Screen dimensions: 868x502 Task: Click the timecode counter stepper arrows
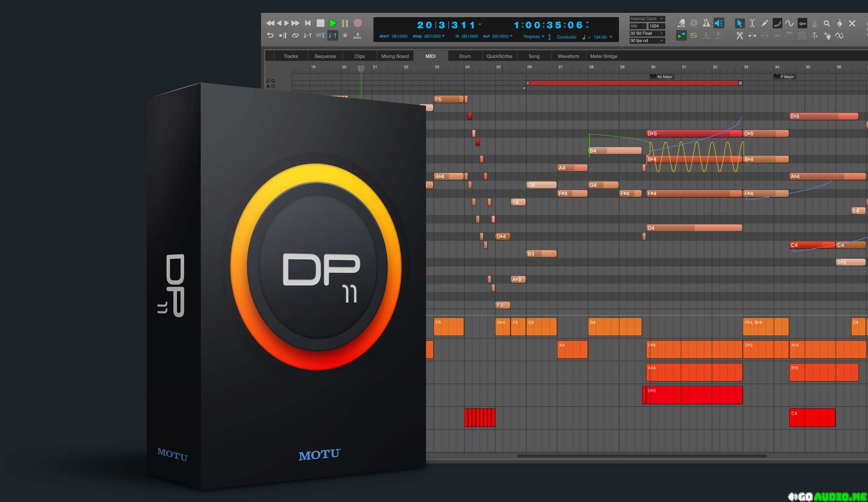[x=588, y=25]
